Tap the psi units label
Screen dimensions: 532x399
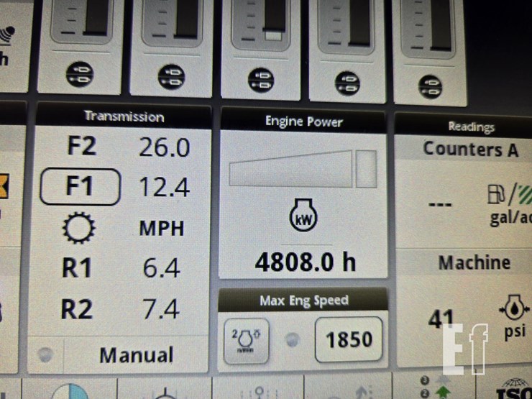pyautogui.click(x=515, y=331)
